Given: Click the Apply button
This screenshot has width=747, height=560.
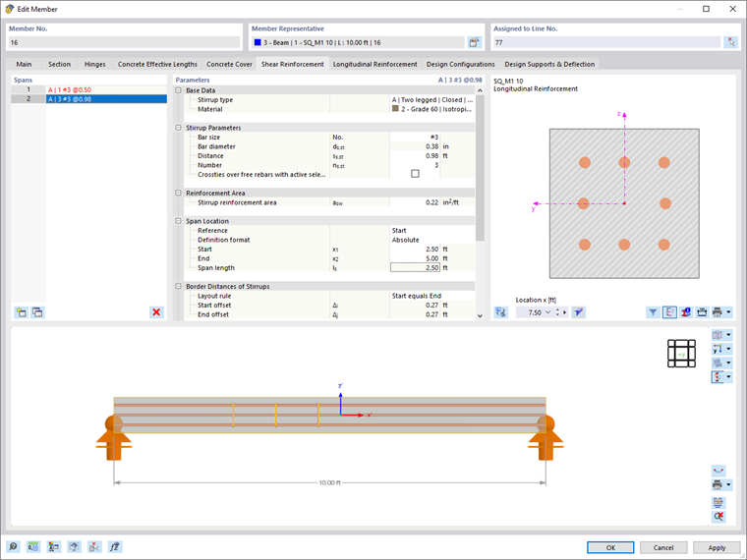Looking at the screenshot, I should pyautogui.click(x=717, y=547).
